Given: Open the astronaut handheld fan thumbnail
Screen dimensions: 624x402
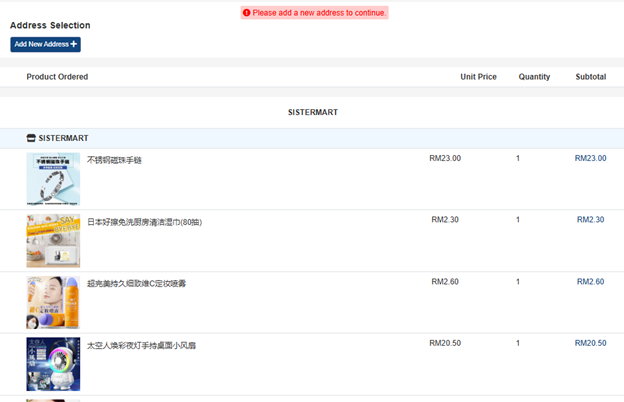Looking at the screenshot, I should (53, 364).
